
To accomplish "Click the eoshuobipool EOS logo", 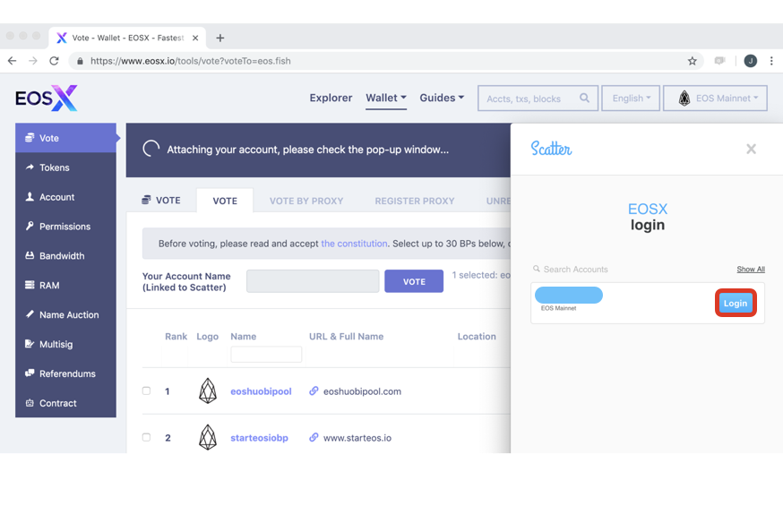I will point(208,390).
